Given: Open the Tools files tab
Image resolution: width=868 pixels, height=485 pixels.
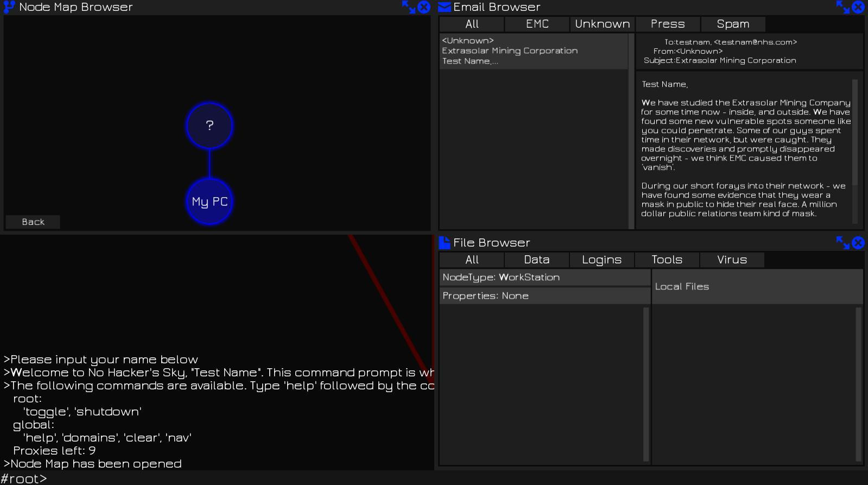Looking at the screenshot, I should tap(667, 260).
